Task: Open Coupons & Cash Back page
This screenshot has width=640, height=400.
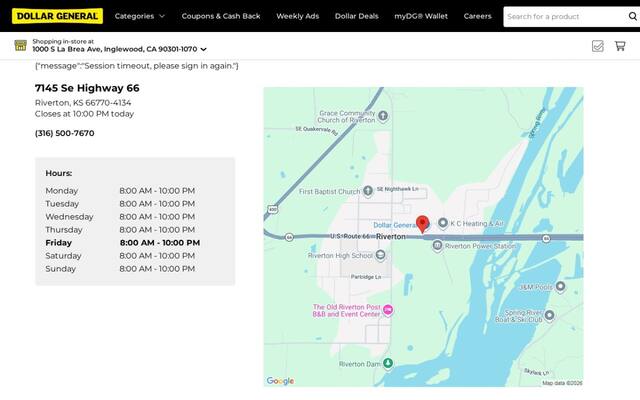Action: click(x=221, y=16)
